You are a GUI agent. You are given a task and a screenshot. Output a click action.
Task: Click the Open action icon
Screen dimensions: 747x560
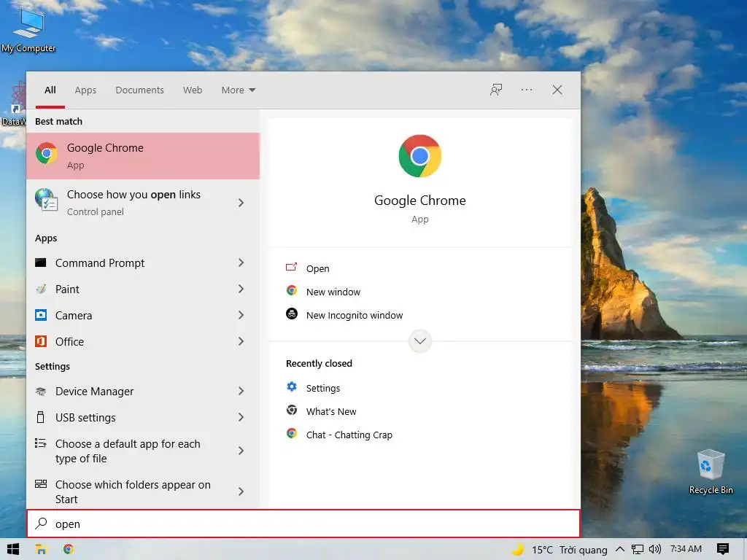pos(292,268)
